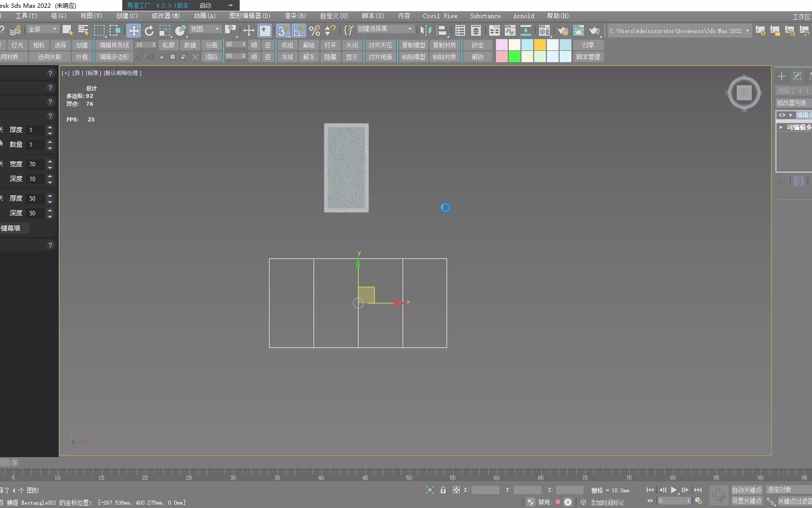Toggle the selection lock padlock icon
The width and height of the screenshot is (812, 508).
[443, 490]
